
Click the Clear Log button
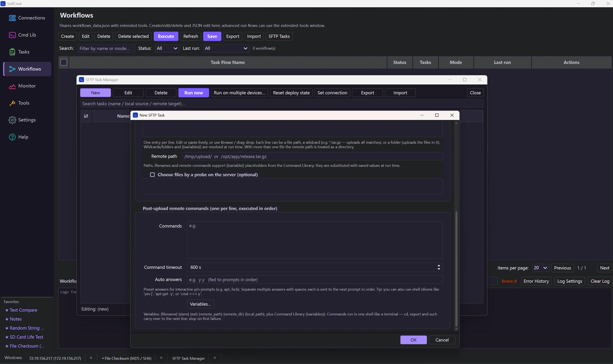pyautogui.click(x=600, y=281)
